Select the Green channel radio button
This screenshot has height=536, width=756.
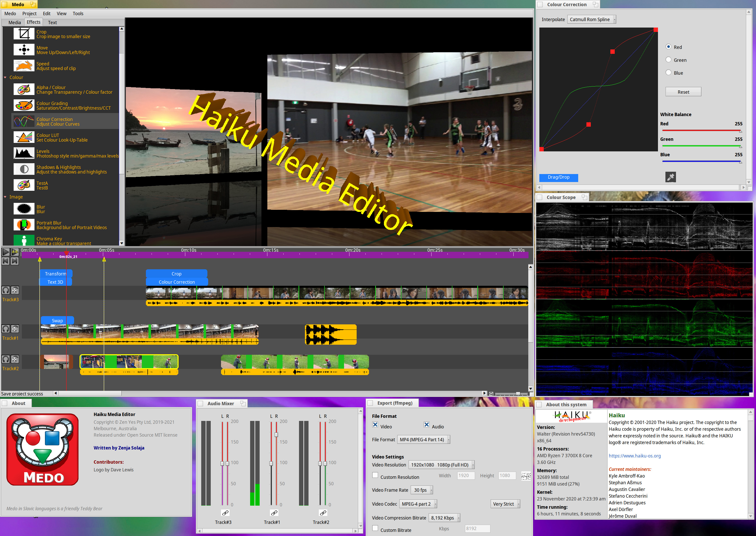pyautogui.click(x=668, y=60)
